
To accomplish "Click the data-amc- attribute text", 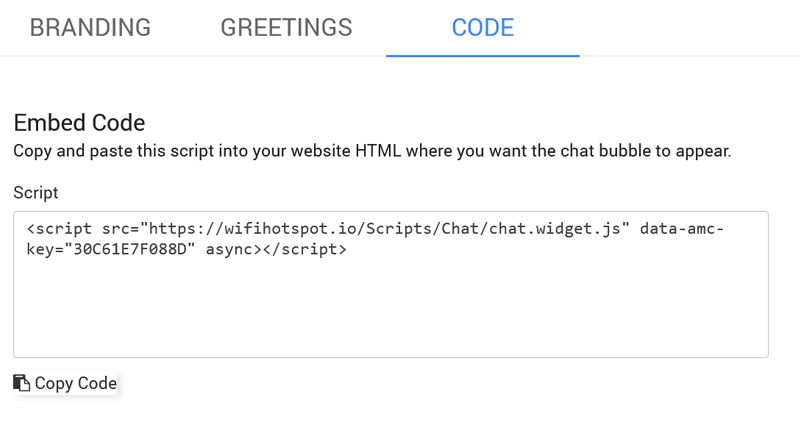I will 682,230.
